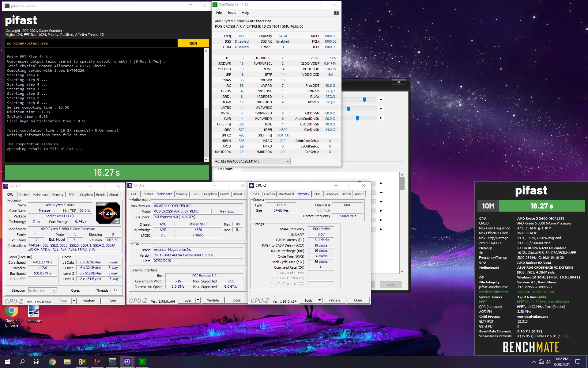Screen dimensions: 588x368
Task: Open Bench tab in left CPU-Z
Action: (100, 195)
